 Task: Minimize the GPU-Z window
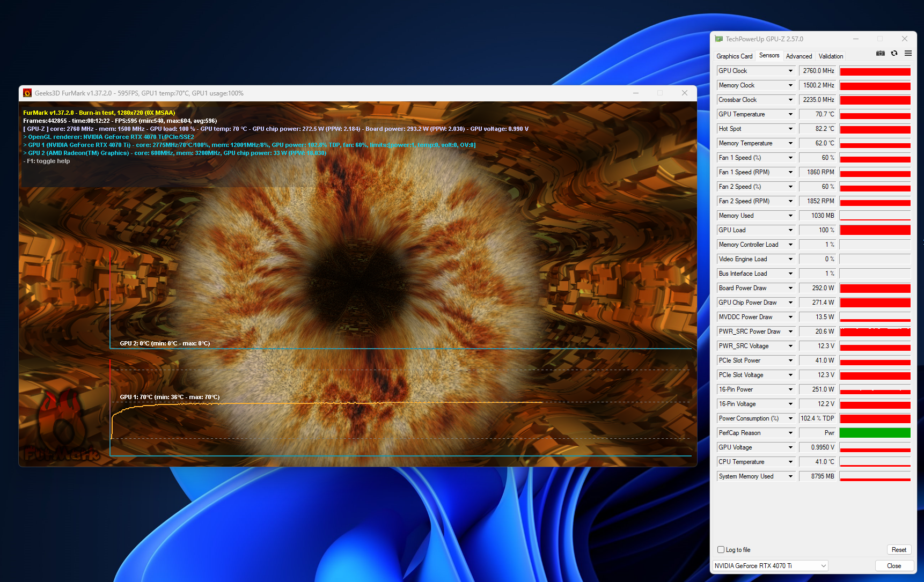pos(856,39)
